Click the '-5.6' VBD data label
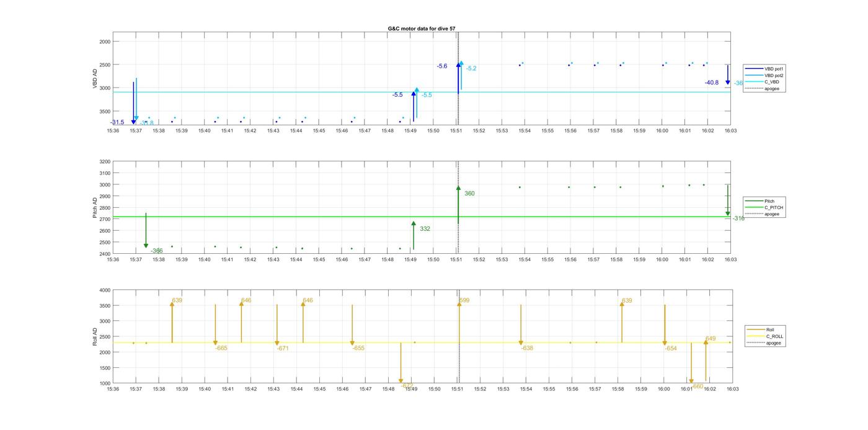 tap(442, 66)
